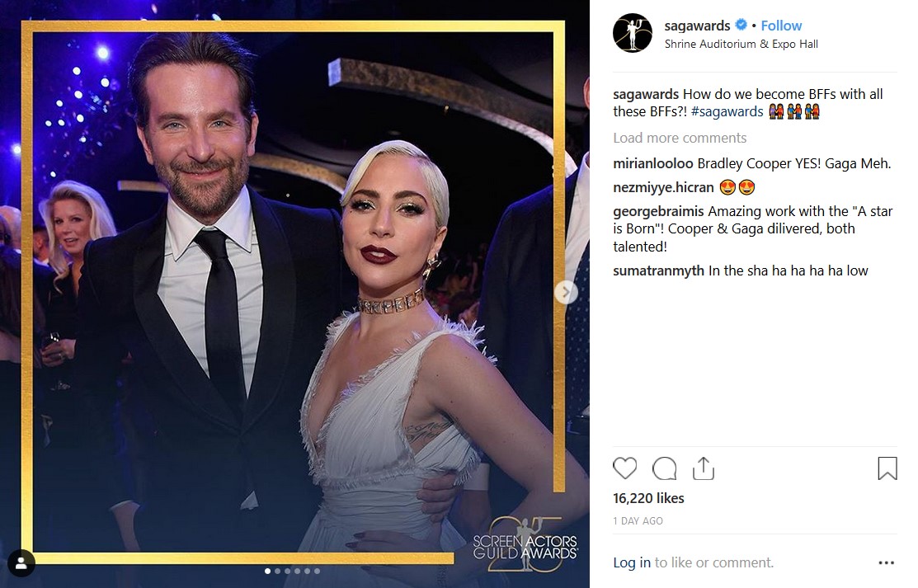Like the post with the heart icon
This screenshot has height=588, width=918.
point(625,468)
